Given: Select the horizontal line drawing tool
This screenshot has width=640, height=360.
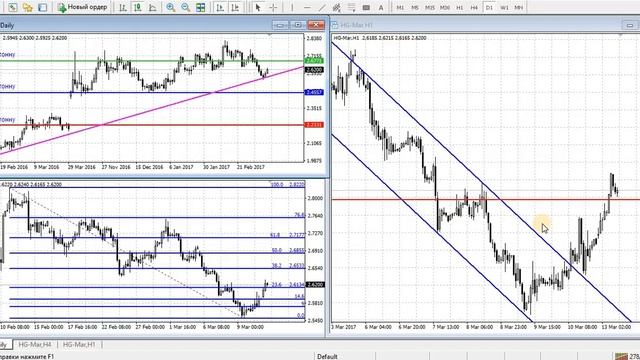Looking at the screenshot, I should tap(307, 7).
